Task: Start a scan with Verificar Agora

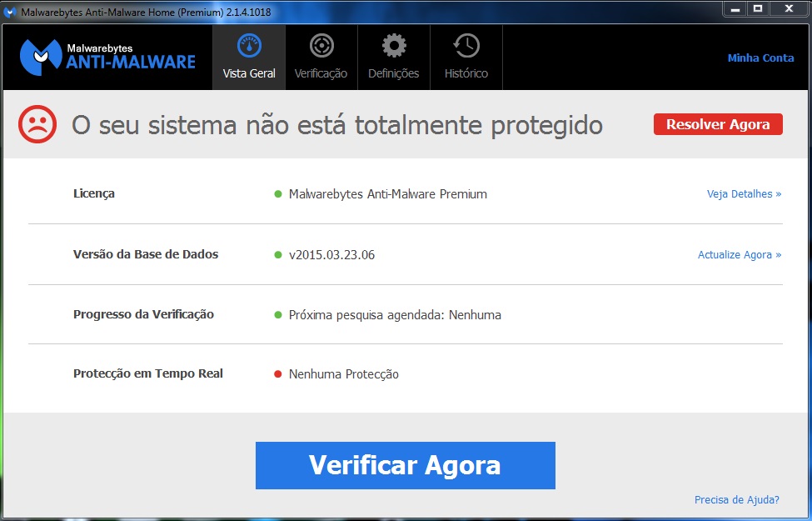Action: coord(406,465)
